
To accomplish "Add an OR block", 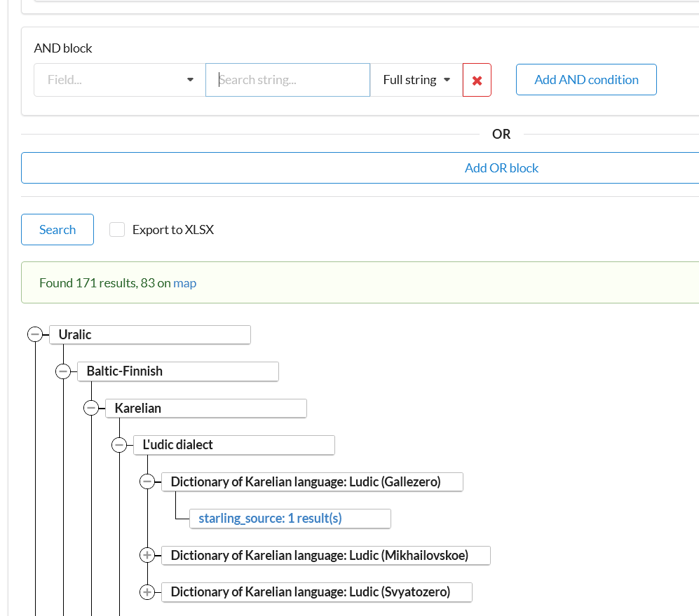I will 501,167.
